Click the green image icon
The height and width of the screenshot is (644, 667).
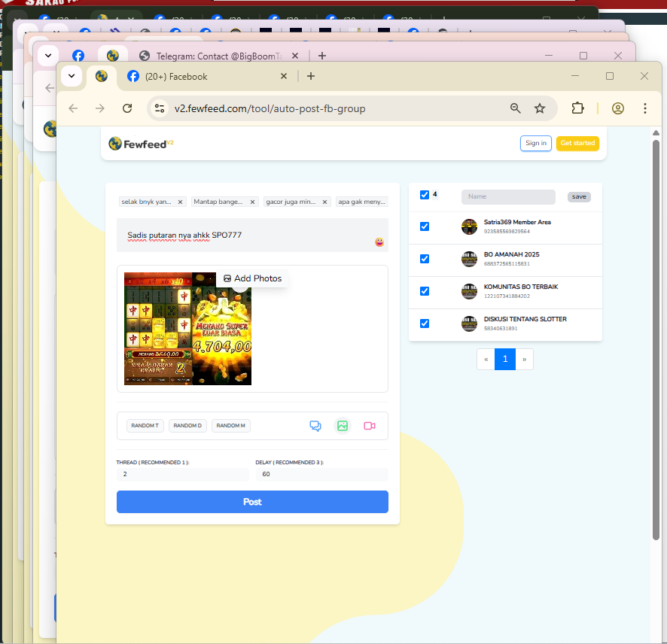click(x=343, y=426)
